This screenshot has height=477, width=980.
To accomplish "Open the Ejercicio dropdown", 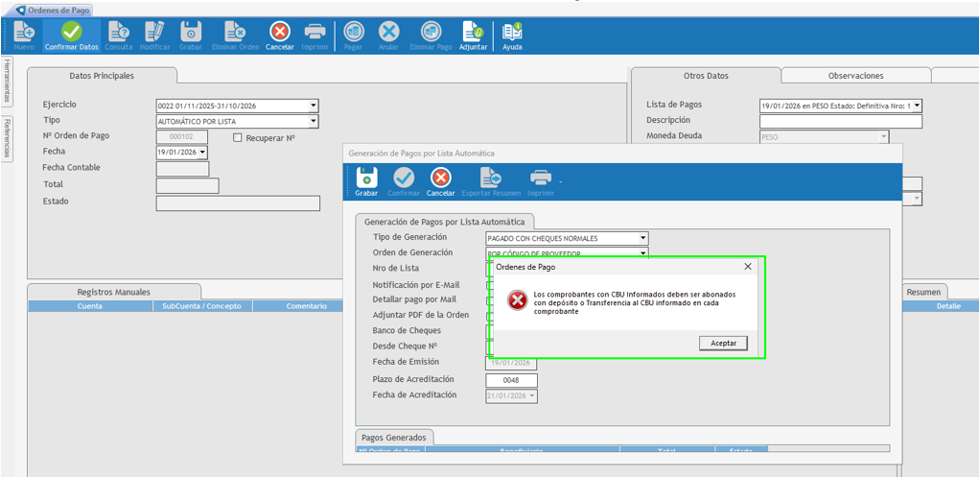I will click(313, 106).
